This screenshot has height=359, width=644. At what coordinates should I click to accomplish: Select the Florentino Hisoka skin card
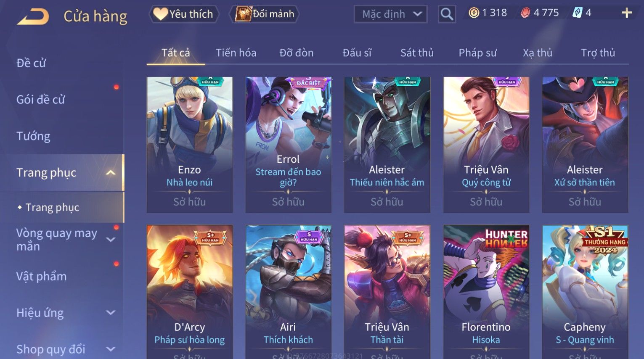486,292
